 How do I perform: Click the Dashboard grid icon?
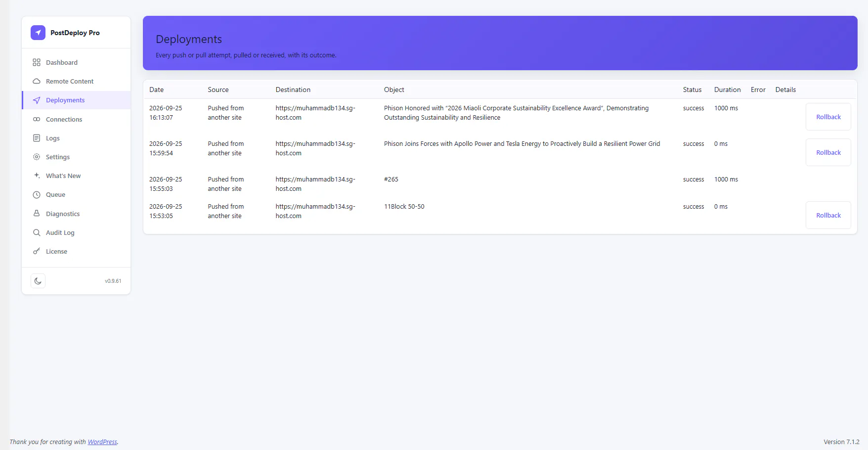click(37, 62)
